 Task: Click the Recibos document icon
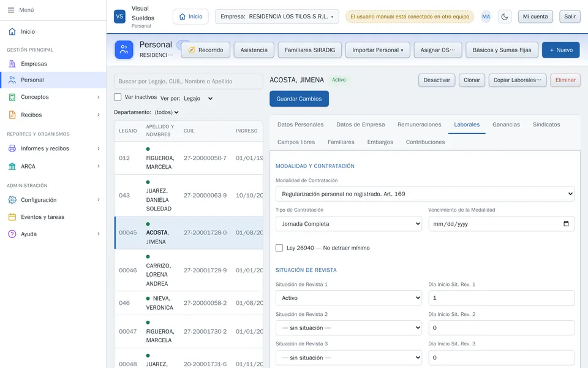(x=12, y=115)
